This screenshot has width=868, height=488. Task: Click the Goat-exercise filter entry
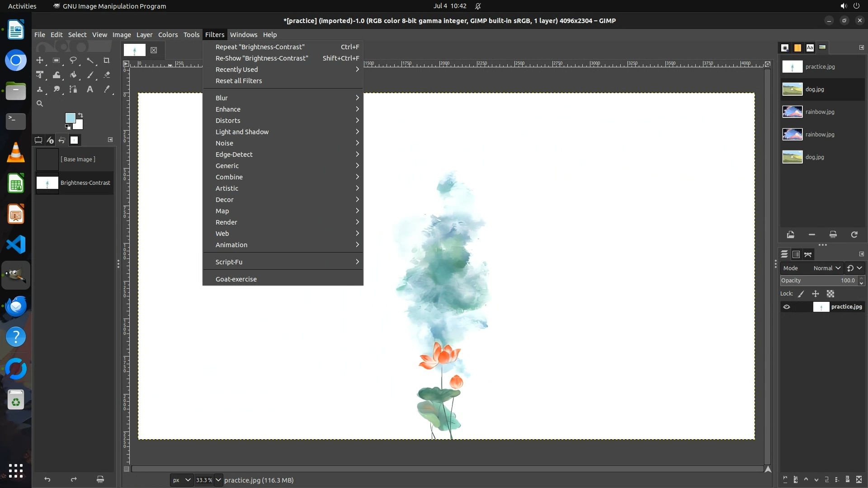pyautogui.click(x=236, y=279)
